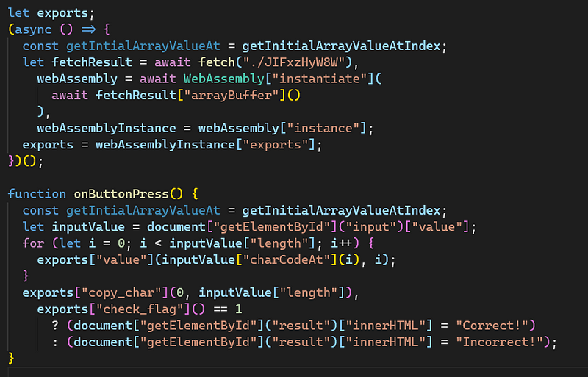The width and height of the screenshot is (588, 377).
Task: Click getInitialArrayValueAtIndex inside onButtonPress
Action: 341,210
